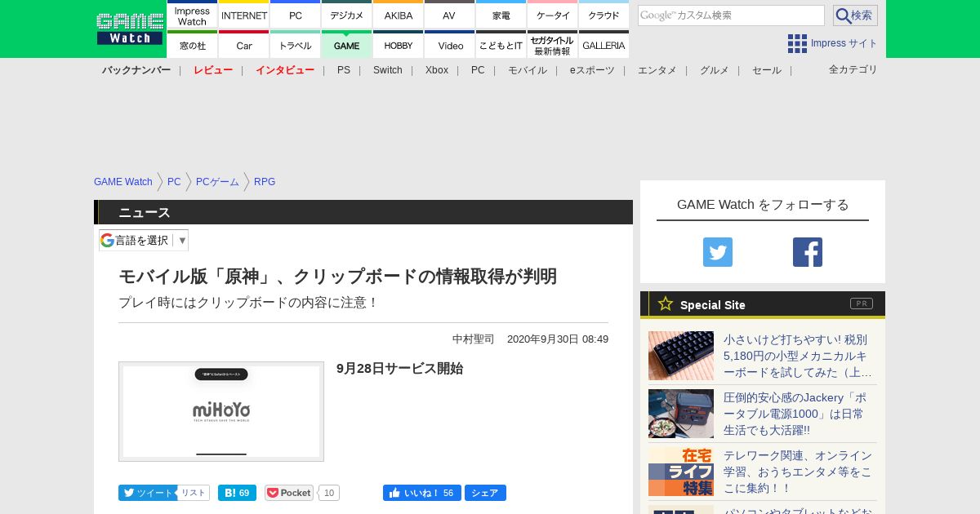The width and height of the screenshot is (980, 514).
Task: Open the Car Watch tab
Action: tap(243, 45)
